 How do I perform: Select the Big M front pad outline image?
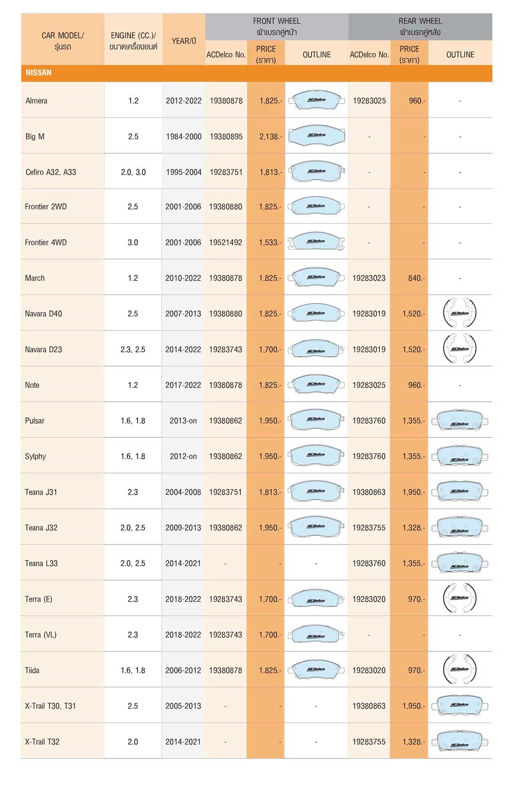316,136
